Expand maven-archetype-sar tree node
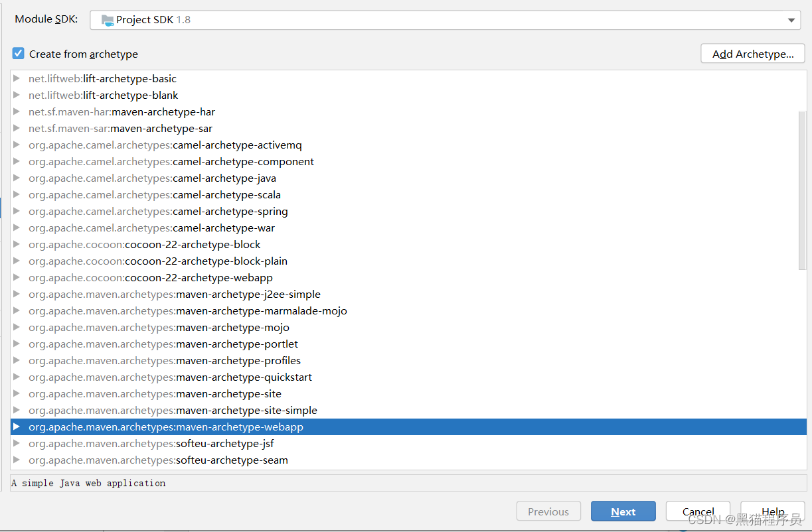This screenshot has width=812, height=532. tap(17, 128)
